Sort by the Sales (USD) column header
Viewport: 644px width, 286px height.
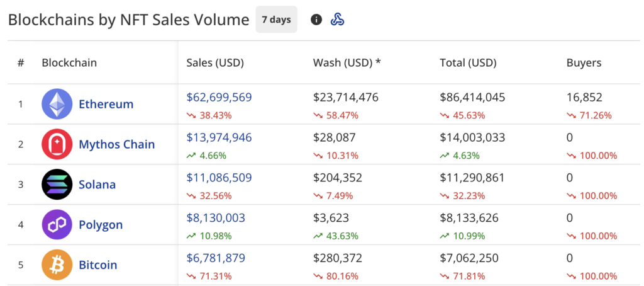click(215, 63)
